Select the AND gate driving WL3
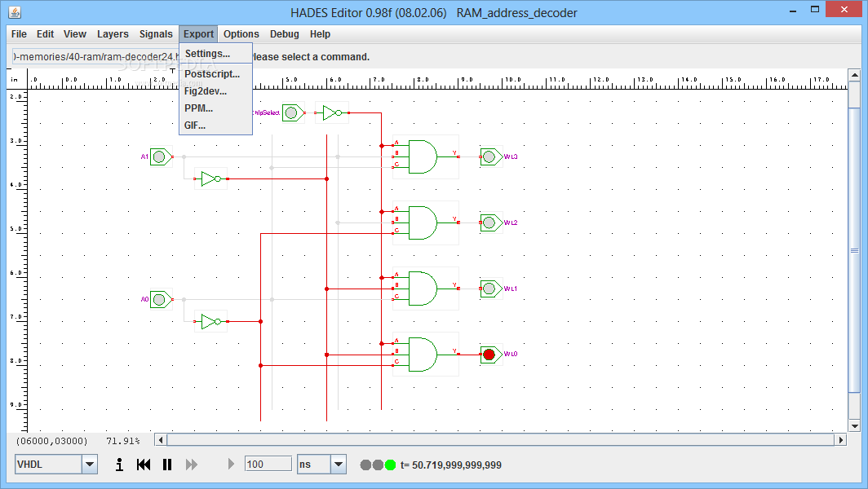 click(425, 157)
